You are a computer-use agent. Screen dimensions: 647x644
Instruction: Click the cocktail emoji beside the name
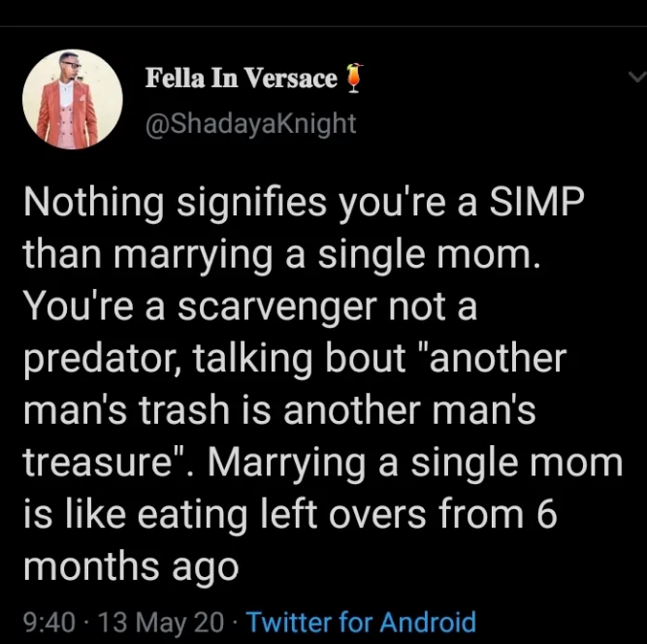(352, 78)
